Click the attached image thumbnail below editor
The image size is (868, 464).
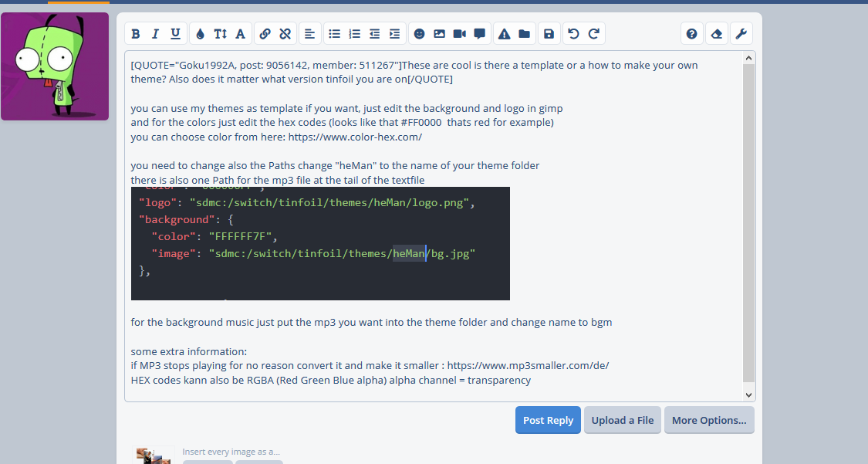pyautogui.click(x=153, y=456)
